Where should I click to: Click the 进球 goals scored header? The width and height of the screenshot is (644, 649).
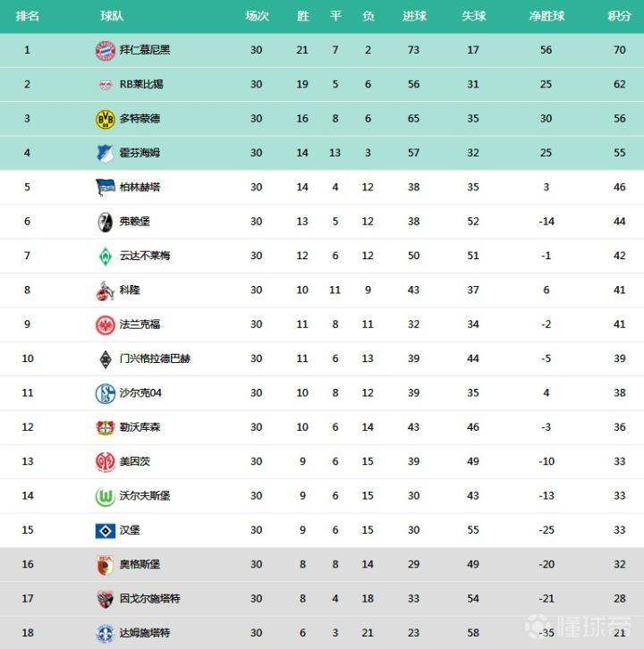click(414, 16)
